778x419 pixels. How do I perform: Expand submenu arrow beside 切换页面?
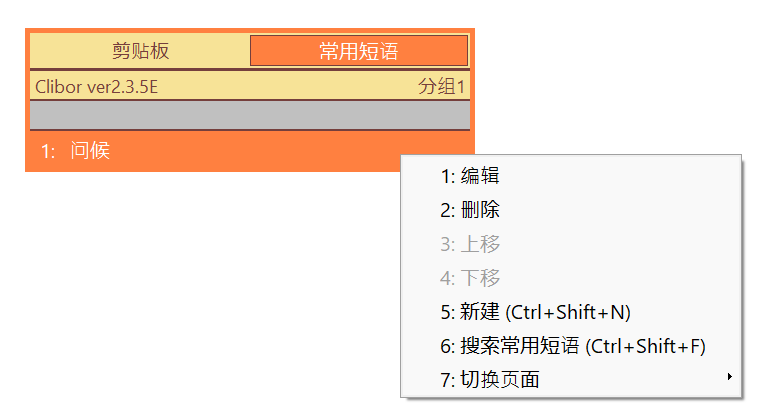pyautogui.click(x=729, y=377)
